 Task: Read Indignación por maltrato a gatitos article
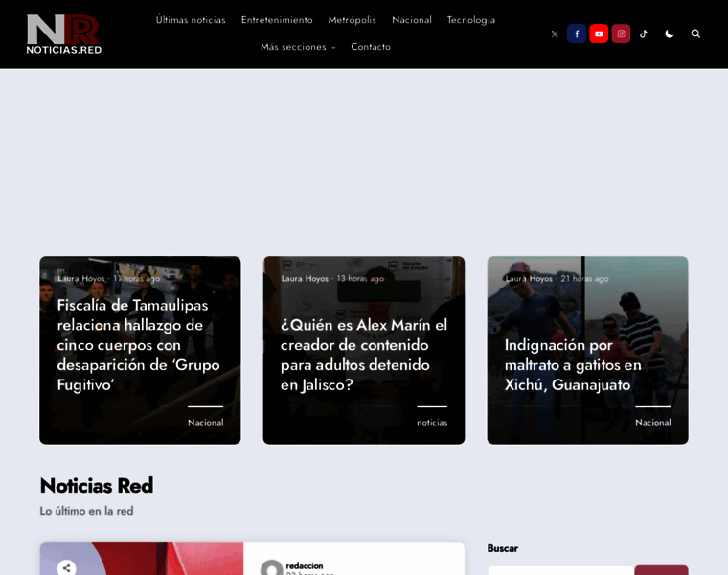click(573, 364)
